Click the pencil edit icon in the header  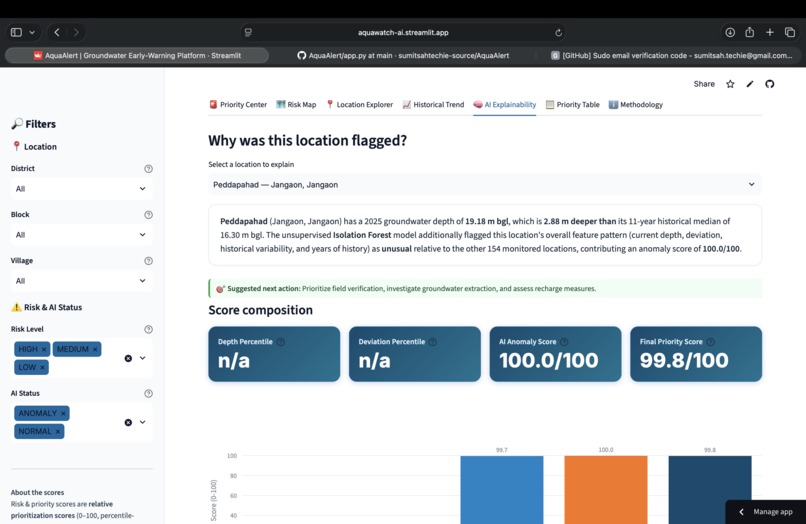click(750, 84)
